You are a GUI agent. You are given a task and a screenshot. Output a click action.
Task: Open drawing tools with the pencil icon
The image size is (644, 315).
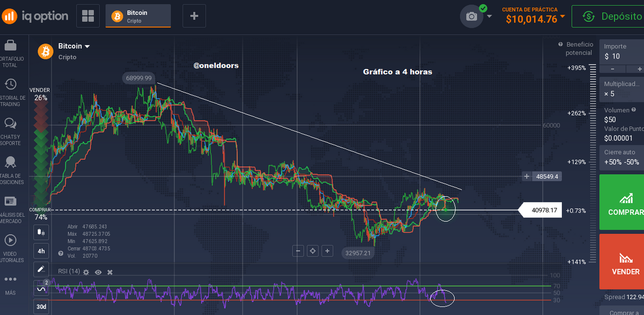(41, 269)
